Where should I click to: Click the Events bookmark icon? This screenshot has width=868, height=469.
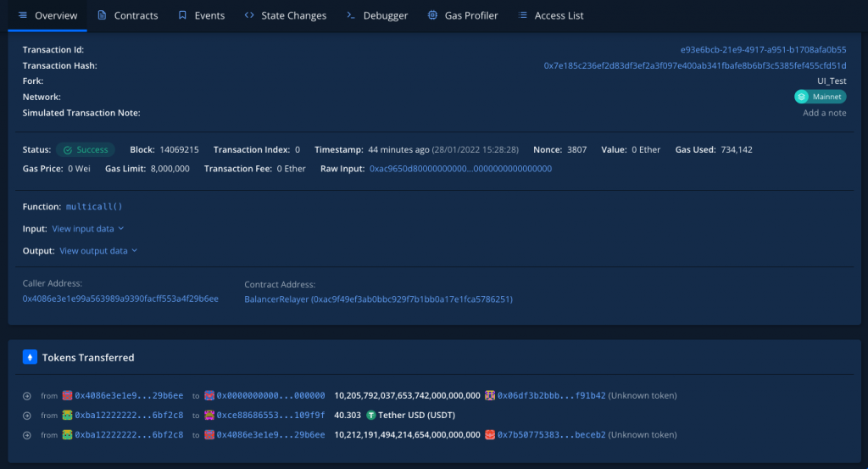(182, 15)
